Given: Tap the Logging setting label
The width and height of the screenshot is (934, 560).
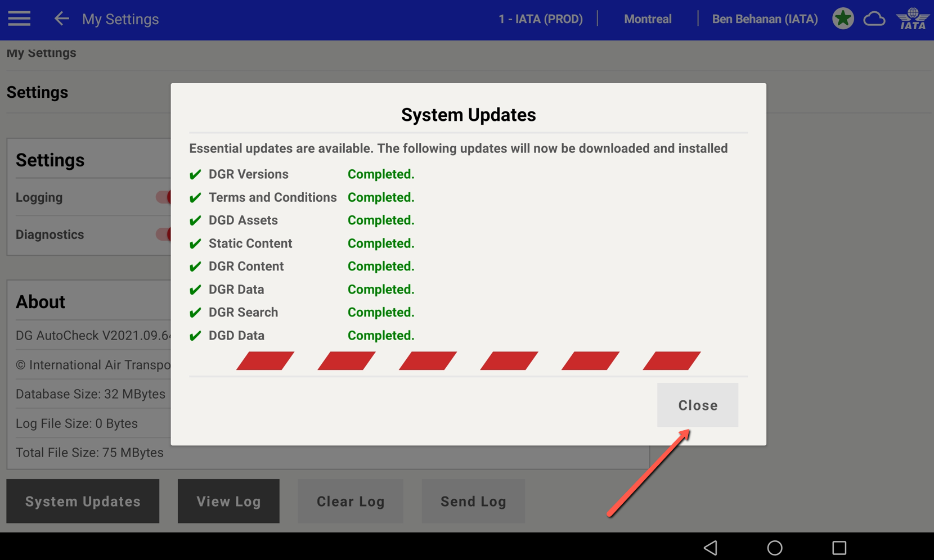Looking at the screenshot, I should coord(39,197).
